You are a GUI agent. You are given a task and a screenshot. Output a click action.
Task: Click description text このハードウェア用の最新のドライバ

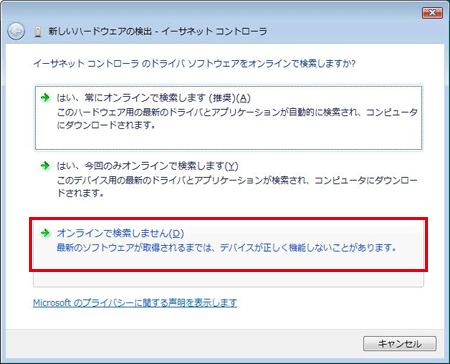click(237, 119)
